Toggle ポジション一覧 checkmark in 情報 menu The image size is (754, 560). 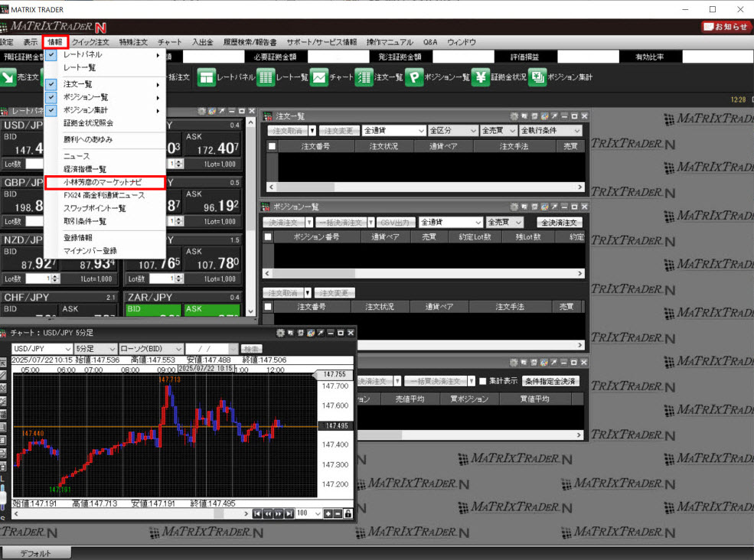[x=51, y=98]
